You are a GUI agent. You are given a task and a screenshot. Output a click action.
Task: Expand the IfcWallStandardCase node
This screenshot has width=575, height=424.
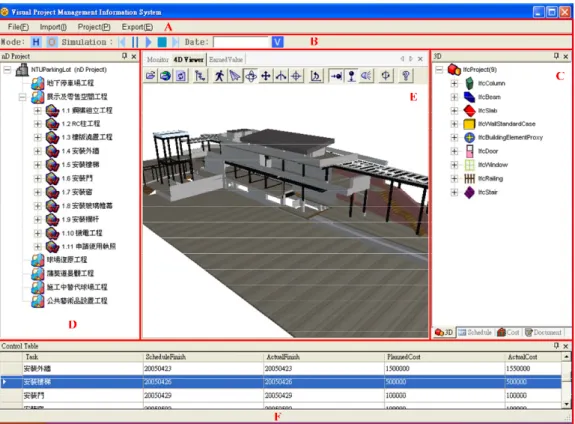(x=454, y=124)
